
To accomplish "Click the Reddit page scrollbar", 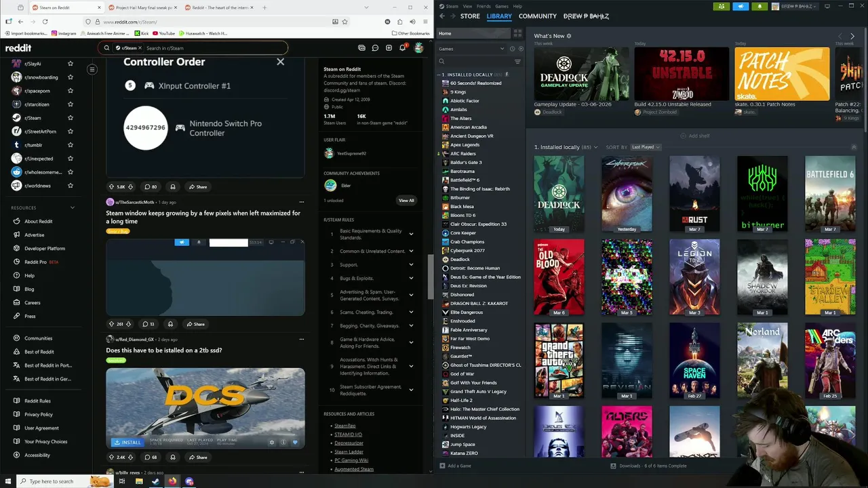I will 429,277.
